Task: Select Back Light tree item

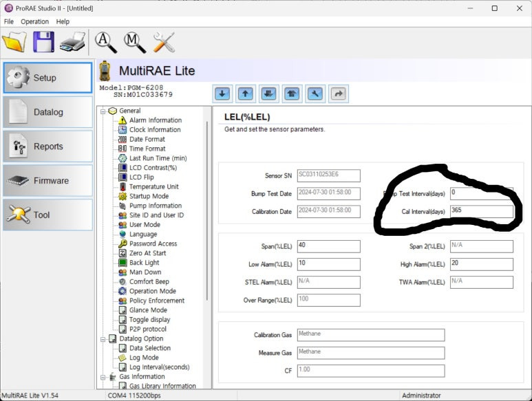Action: pos(145,262)
